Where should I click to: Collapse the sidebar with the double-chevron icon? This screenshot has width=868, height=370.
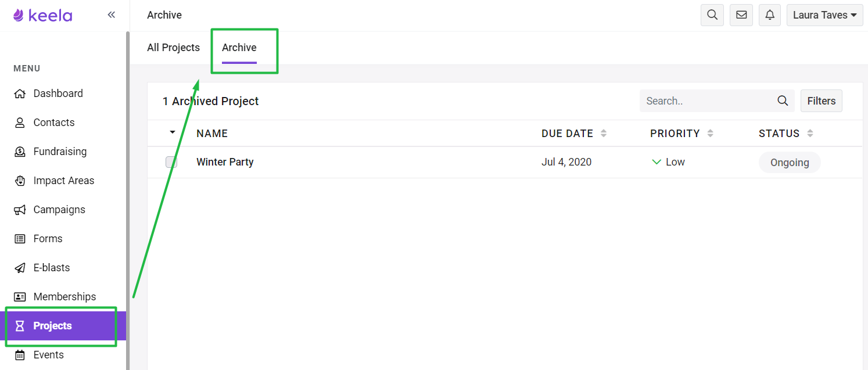[112, 15]
